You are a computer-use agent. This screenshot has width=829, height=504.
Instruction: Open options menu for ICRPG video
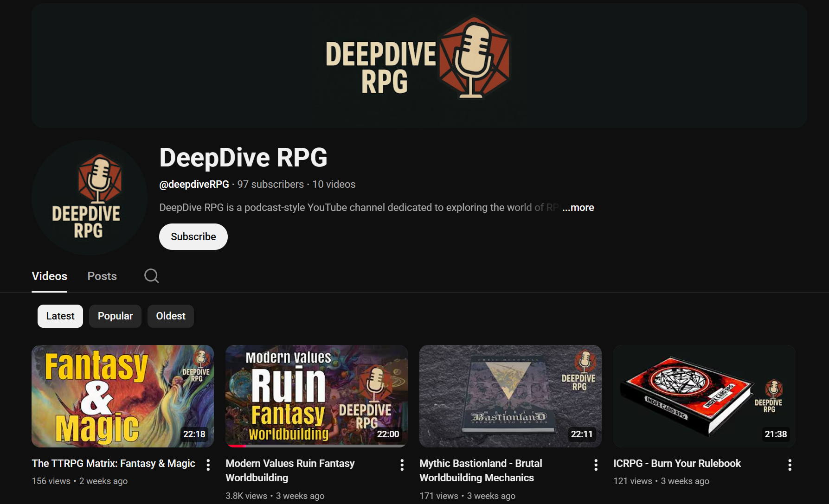pyautogui.click(x=790, y=465)
